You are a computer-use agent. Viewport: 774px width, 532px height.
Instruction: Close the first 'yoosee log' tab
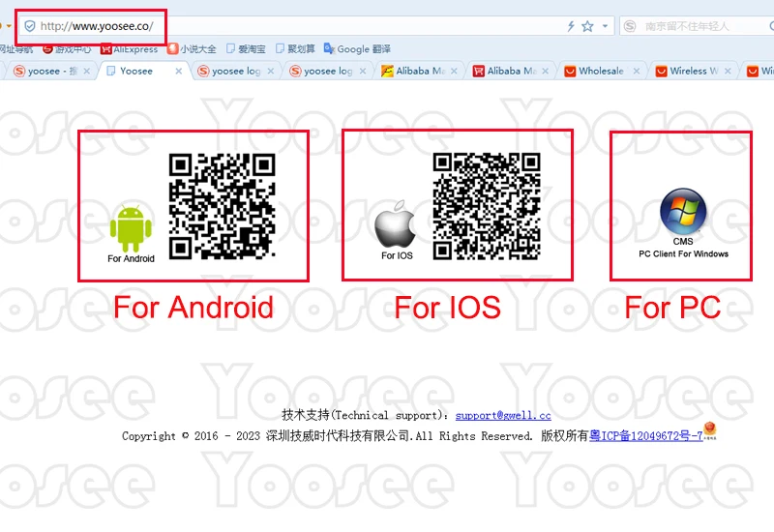tap(271, 71)
